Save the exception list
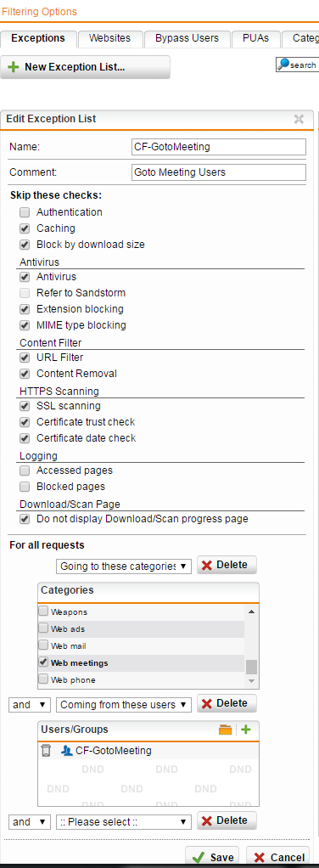 click(x=213, y=858)
